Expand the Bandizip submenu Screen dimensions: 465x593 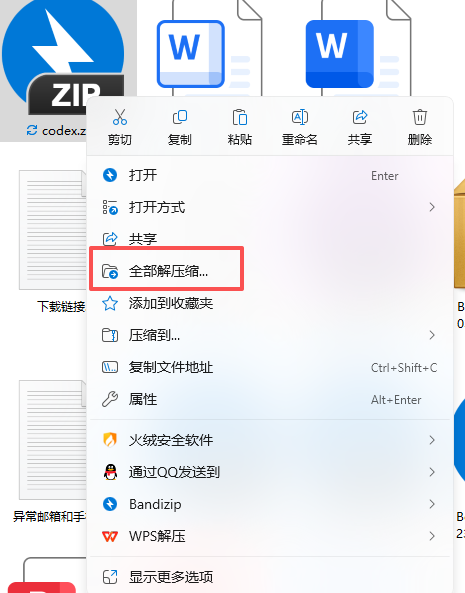pos(270,504)
